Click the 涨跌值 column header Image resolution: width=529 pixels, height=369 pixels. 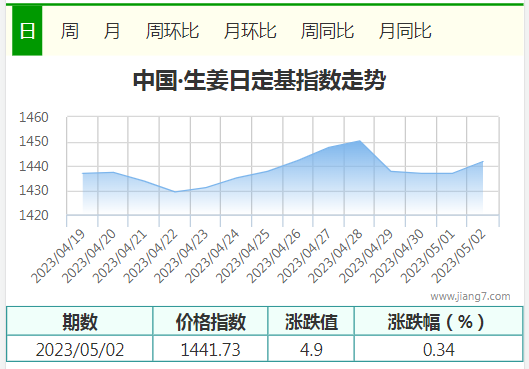pos(311,321)
